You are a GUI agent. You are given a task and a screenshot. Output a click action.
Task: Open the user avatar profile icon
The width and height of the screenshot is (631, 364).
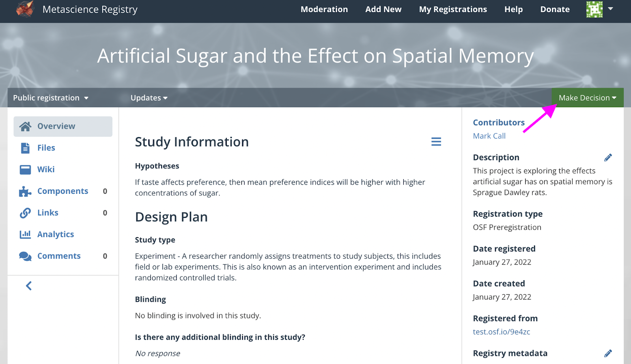594,9
